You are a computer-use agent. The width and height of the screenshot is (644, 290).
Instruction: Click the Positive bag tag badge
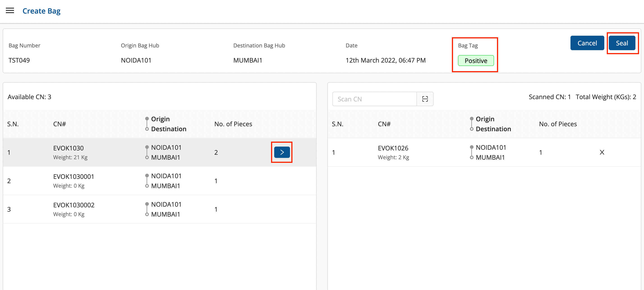pos(476,61)
